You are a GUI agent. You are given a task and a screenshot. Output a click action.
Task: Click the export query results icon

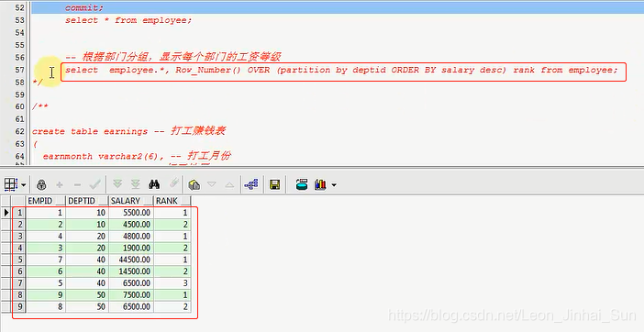[x=302, y=184]
